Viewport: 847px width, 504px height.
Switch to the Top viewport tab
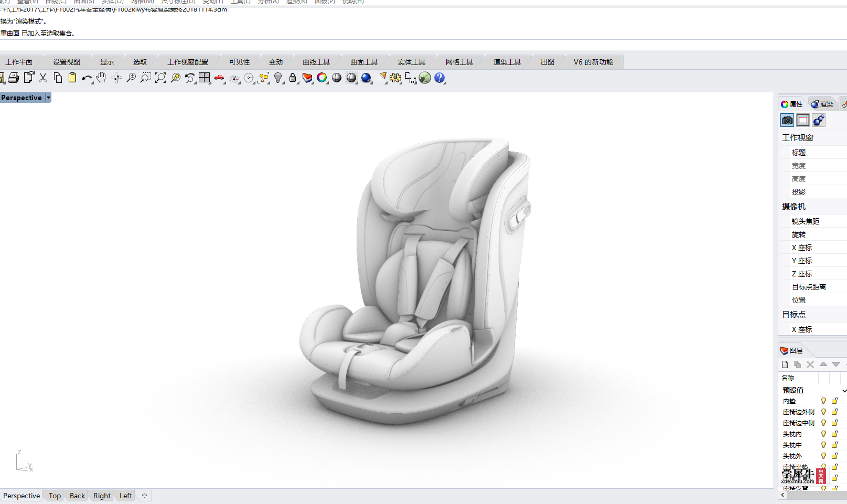55,496
